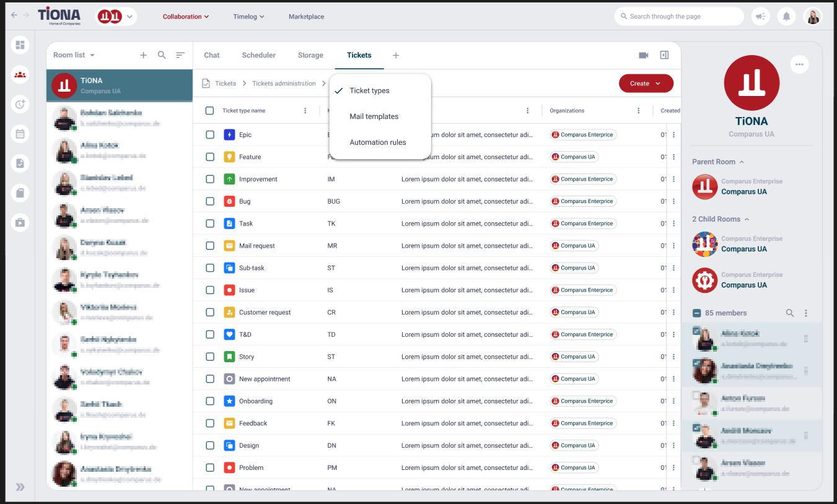Check the Customer request row checkbox
Viewport: 837px width, 504px height.
click(210, 313)
